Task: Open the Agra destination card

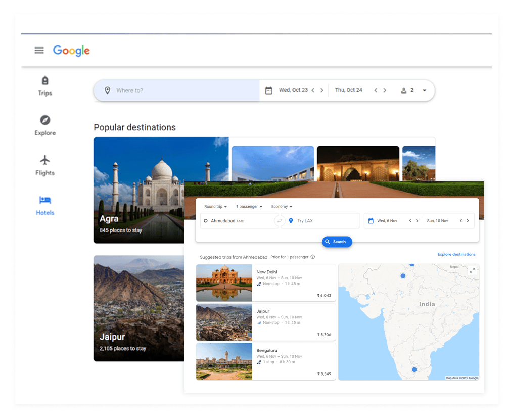Action: click(139, 190)
